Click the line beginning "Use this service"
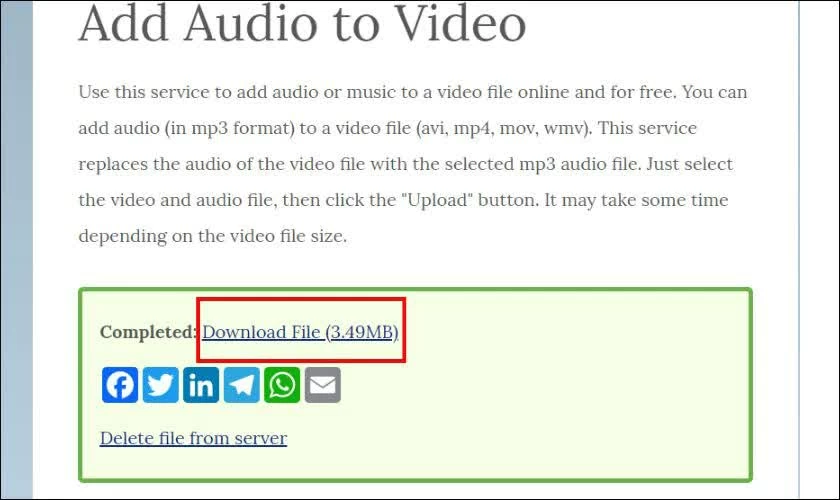 pyautogui.click(x=412, y=92)
